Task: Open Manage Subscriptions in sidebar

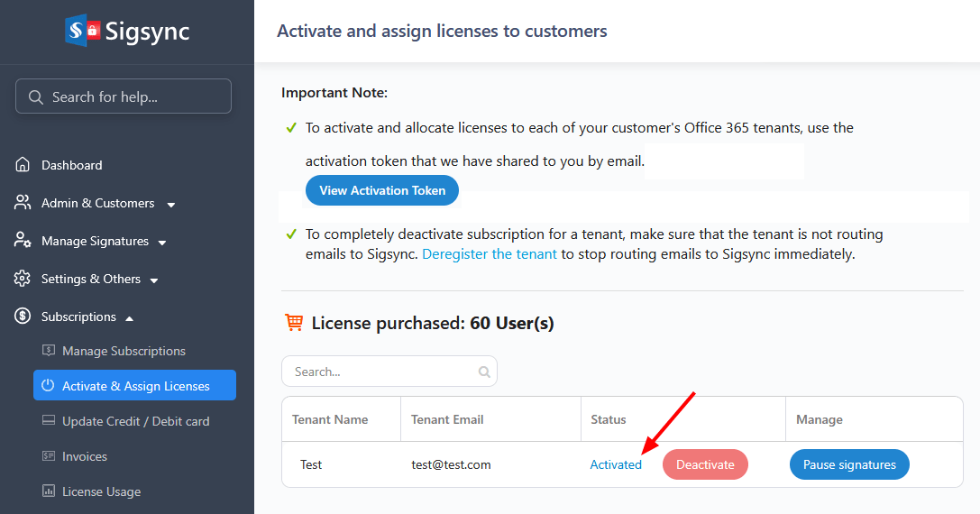Action: (x=124, y=351)
